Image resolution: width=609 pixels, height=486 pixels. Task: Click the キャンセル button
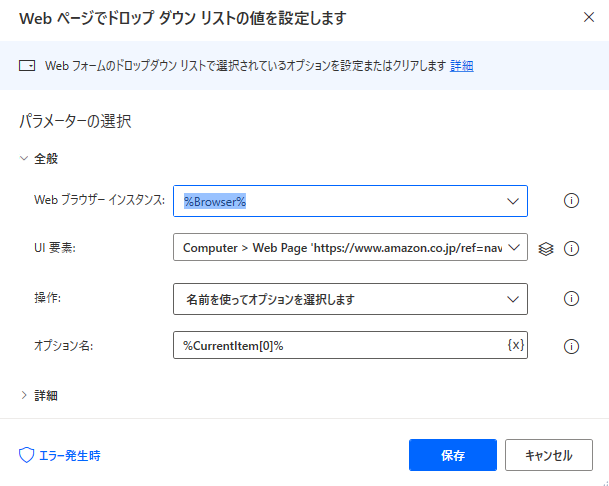[549, 455]
